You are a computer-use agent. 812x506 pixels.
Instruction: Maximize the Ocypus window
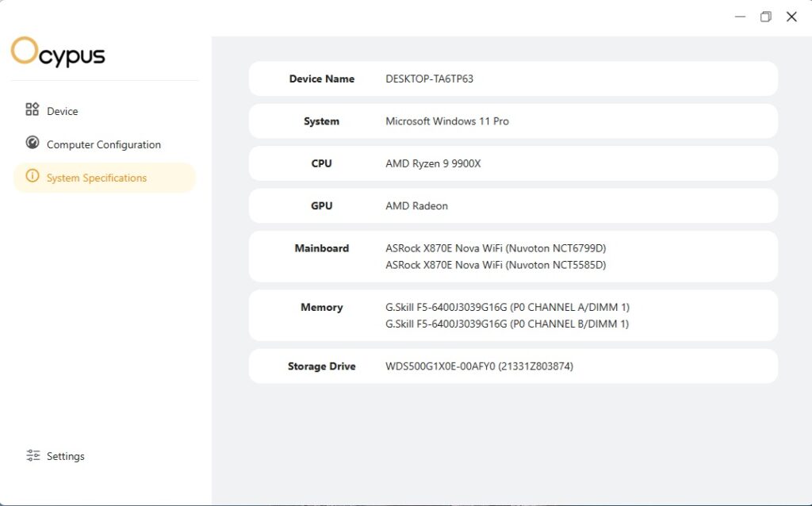(765, 17)
